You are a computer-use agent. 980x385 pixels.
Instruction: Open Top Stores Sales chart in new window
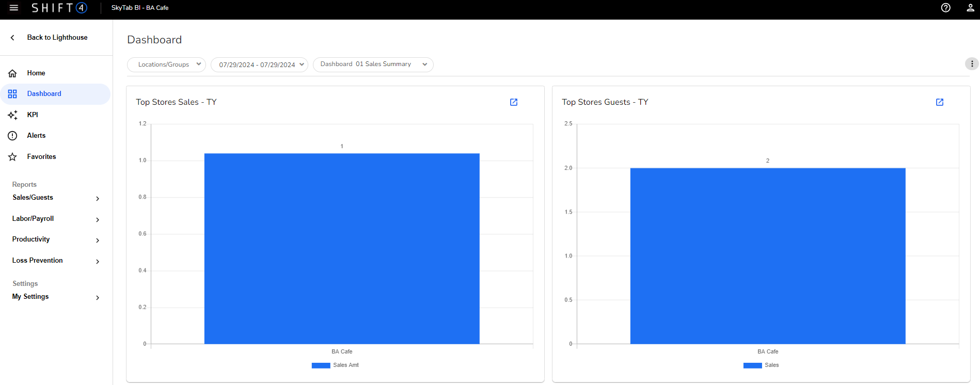(513, 102)
